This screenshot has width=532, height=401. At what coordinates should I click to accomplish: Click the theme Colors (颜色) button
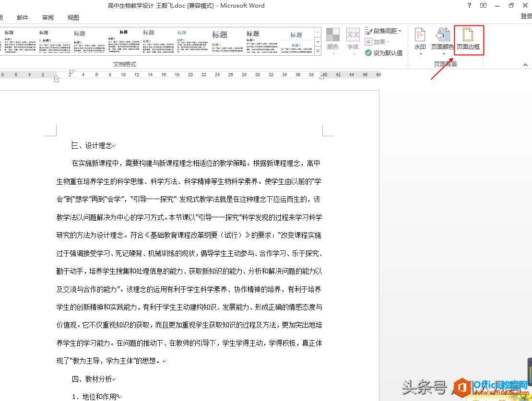pos(332,40)
